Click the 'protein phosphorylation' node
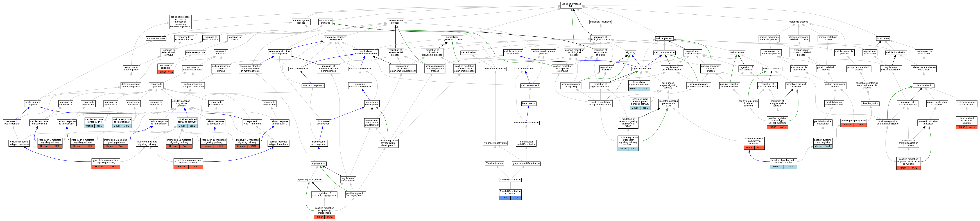 click(853, 123)
